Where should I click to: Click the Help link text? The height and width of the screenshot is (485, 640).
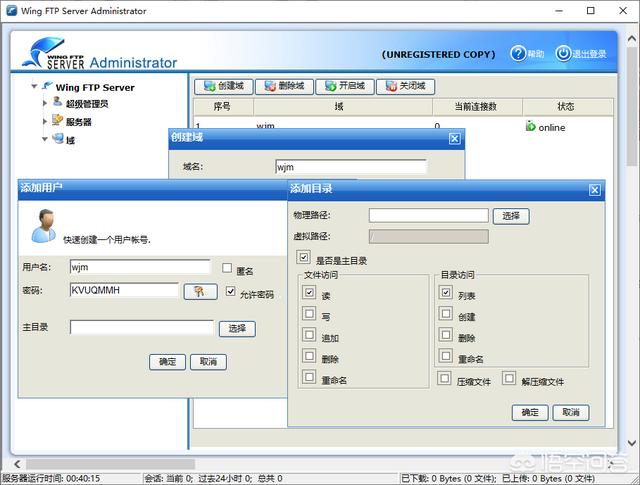point(536,54)
